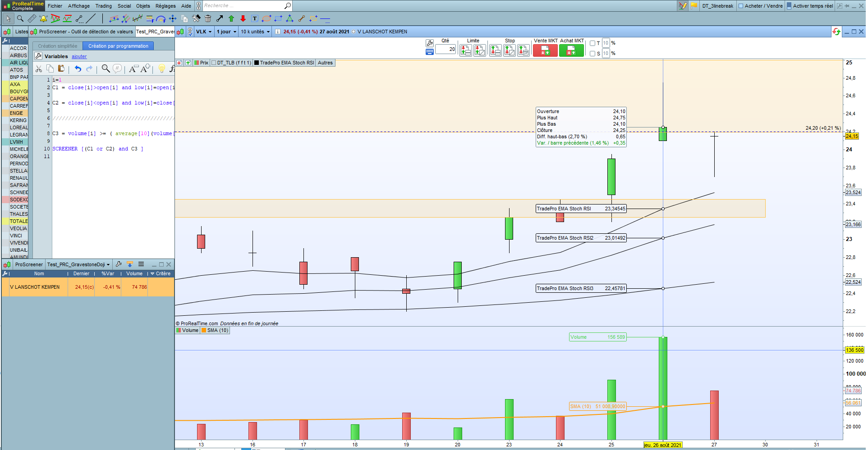This screenshot has width=868, height=450.
Task: Click the DT_3linebreak workspace button
Action: click(x=717, y=6)
